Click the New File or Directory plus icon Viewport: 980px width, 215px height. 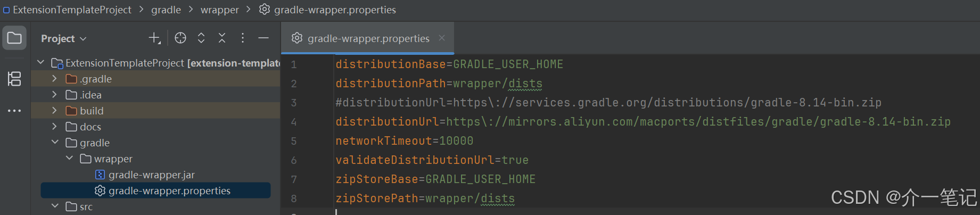[154, 38]
